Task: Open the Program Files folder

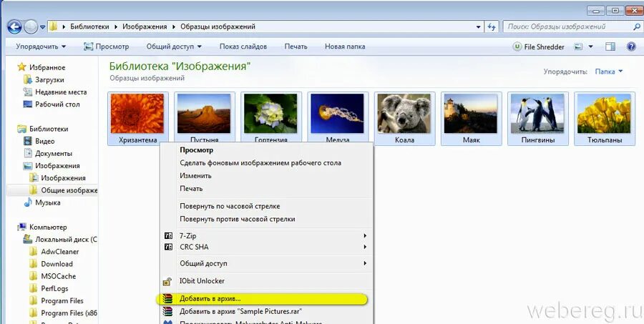Action: point(57,301)
